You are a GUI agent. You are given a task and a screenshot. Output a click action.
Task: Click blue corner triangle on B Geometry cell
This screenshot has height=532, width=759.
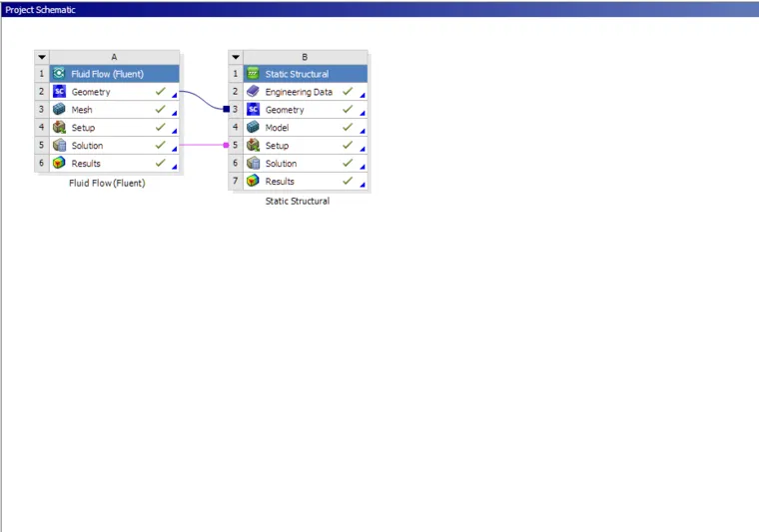[x=363, y=113]
